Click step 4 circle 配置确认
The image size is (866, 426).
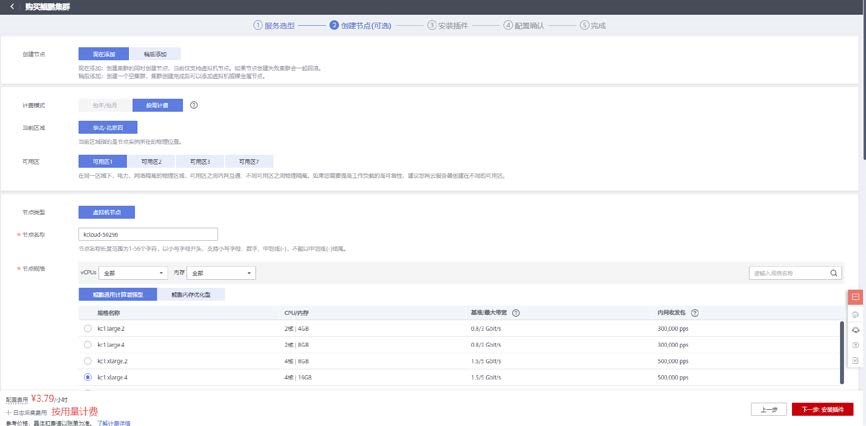click(508, 25)
